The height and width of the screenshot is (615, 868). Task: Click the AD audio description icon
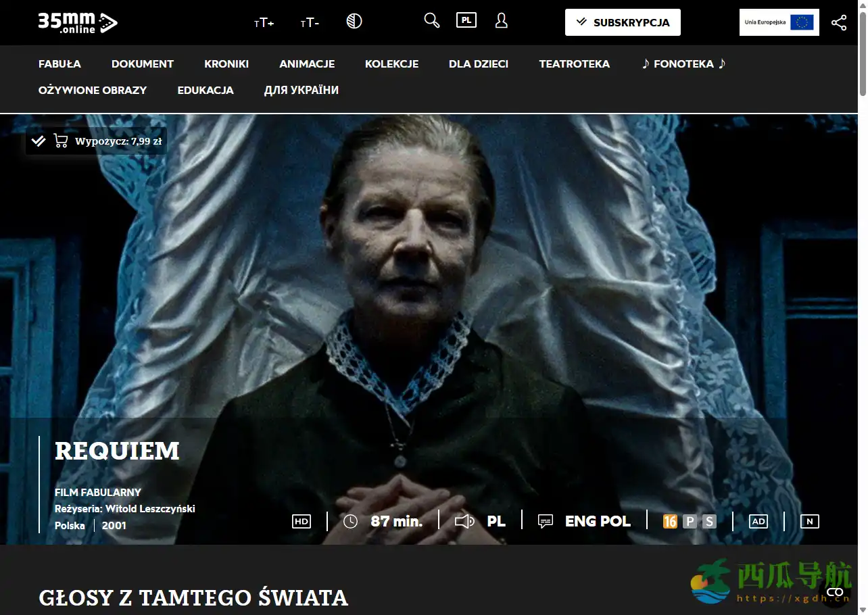pos(758,521)
